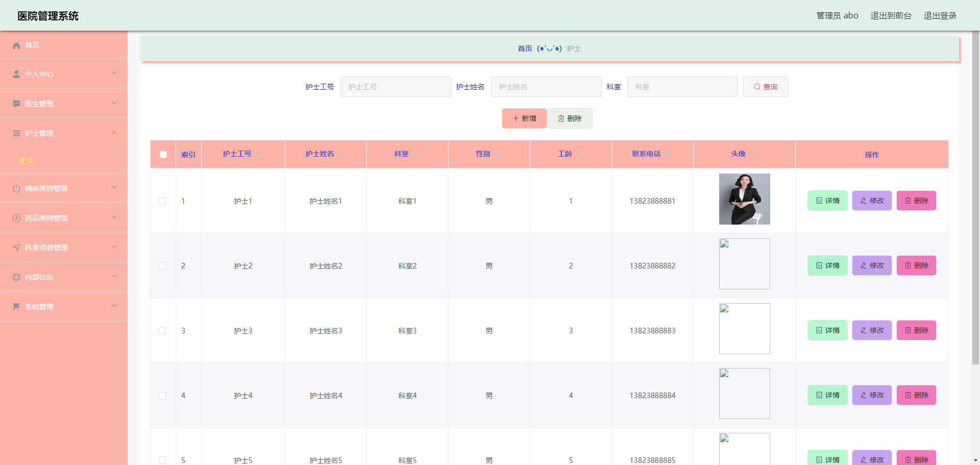Click 删除 for 护士1 row
The width and height of the screenshot is (980, 465).
point(916,201)
